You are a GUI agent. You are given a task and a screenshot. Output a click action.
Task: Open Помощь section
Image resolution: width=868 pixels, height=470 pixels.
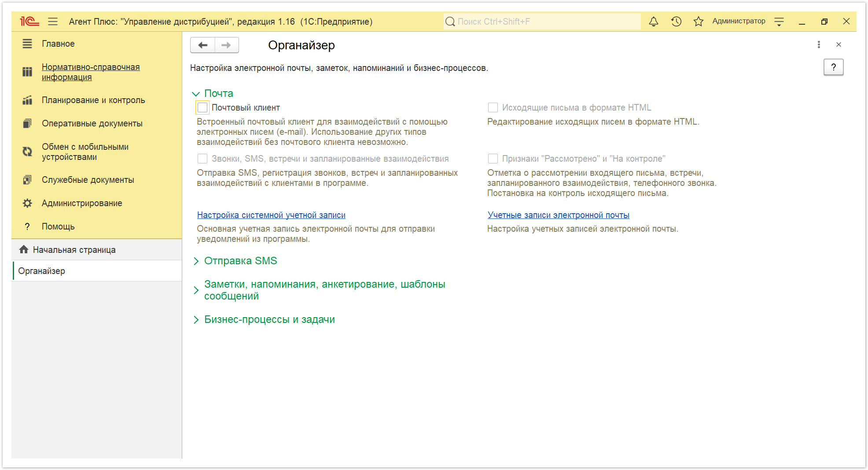click(x=58, y=226)
